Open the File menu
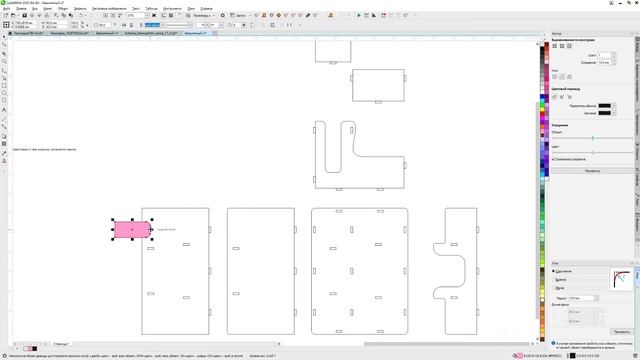640x360 pixels. tap(6, 9)
